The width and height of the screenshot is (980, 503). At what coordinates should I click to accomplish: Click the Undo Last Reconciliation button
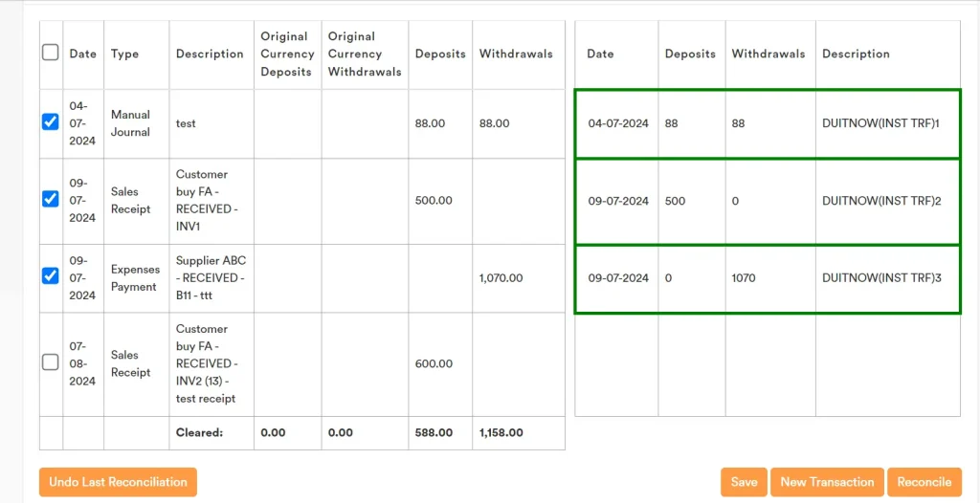118,482
